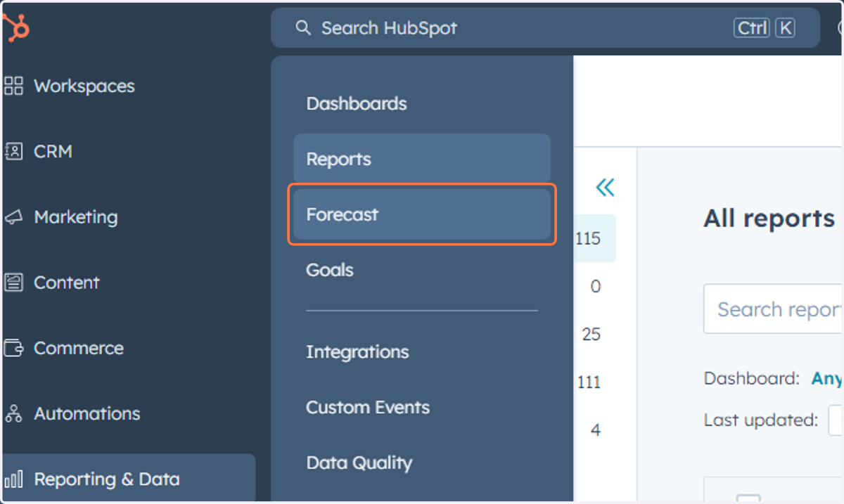The width and height of the screenshot is (844, 504).
Task: Click the Commerce wallet icon
Action: click(x=13, y=348)
